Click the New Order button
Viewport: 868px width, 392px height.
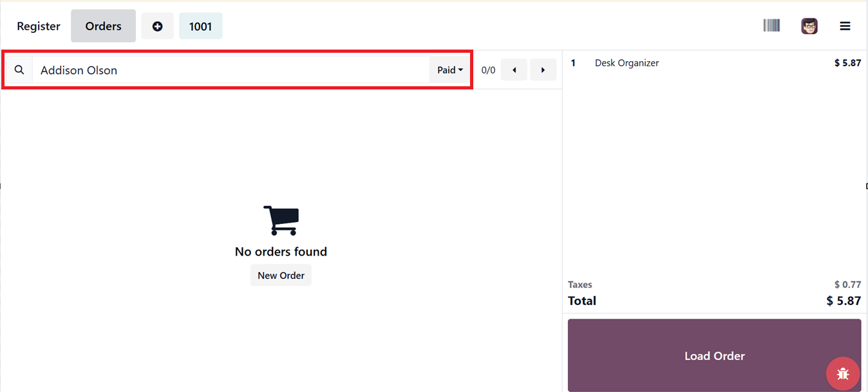click(x=281, y=275)
